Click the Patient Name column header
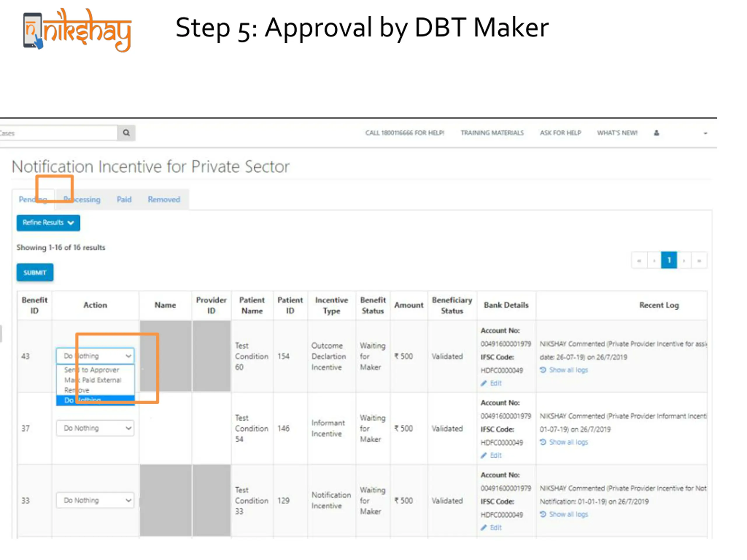 tap(252, 305)
